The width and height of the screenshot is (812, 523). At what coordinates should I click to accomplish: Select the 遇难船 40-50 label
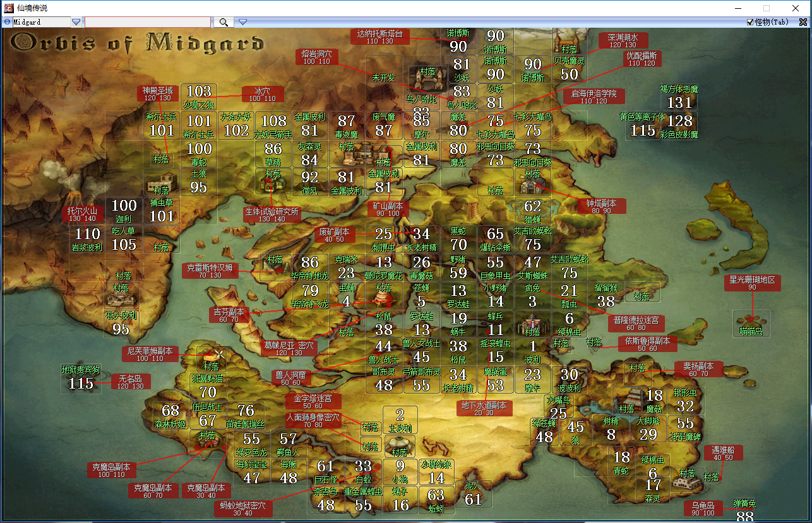[x=724, y=453]
